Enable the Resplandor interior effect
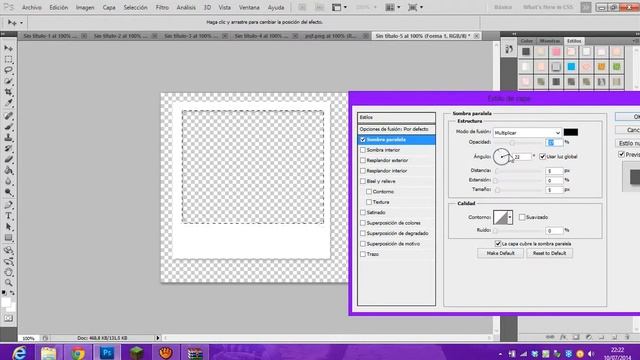640x360 pixels. (x=362, y=171)
